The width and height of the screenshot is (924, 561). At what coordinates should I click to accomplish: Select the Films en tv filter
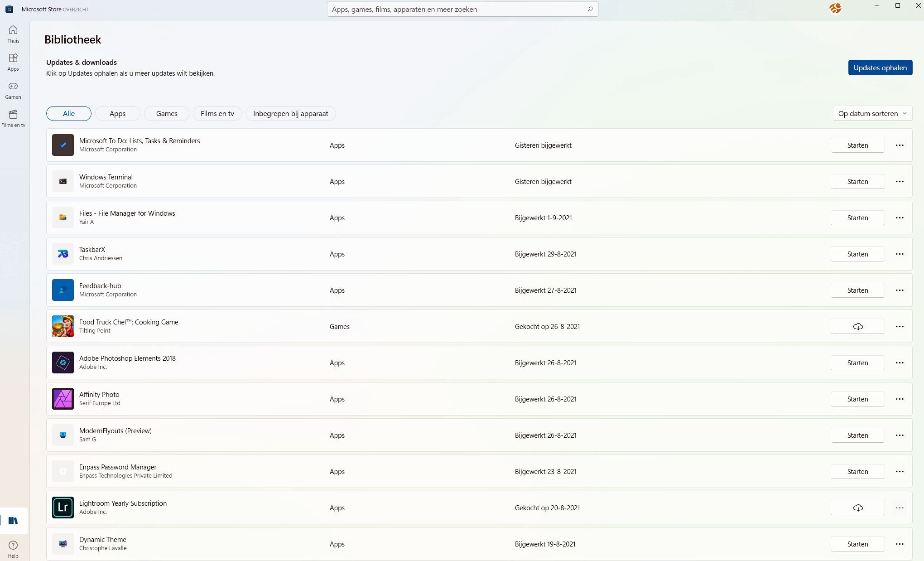pos(217,113)
